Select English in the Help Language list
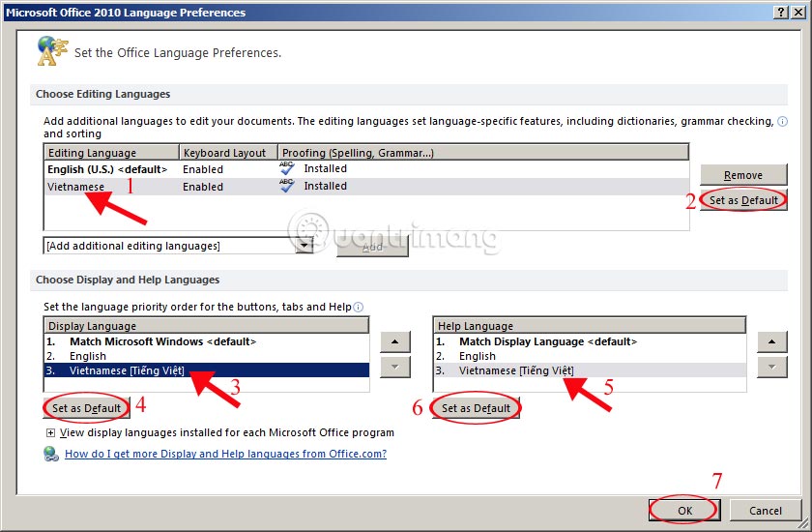Screen dimensions: 812x532 coord(590,356)
